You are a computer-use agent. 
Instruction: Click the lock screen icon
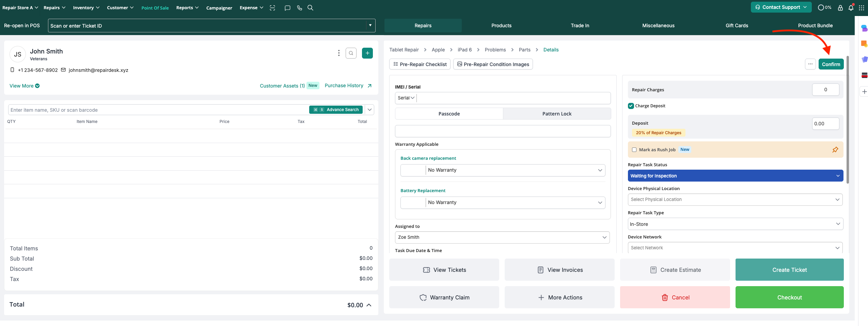click(840, 8)
